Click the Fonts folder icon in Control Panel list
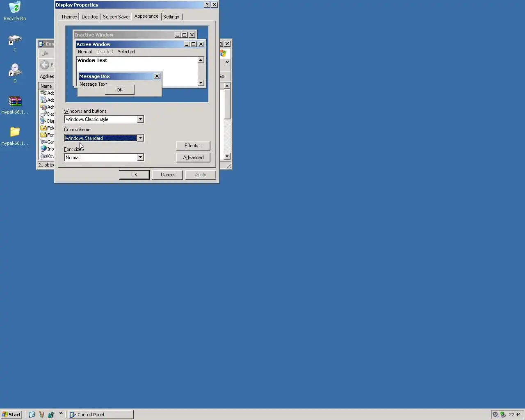 click(43, 135)
